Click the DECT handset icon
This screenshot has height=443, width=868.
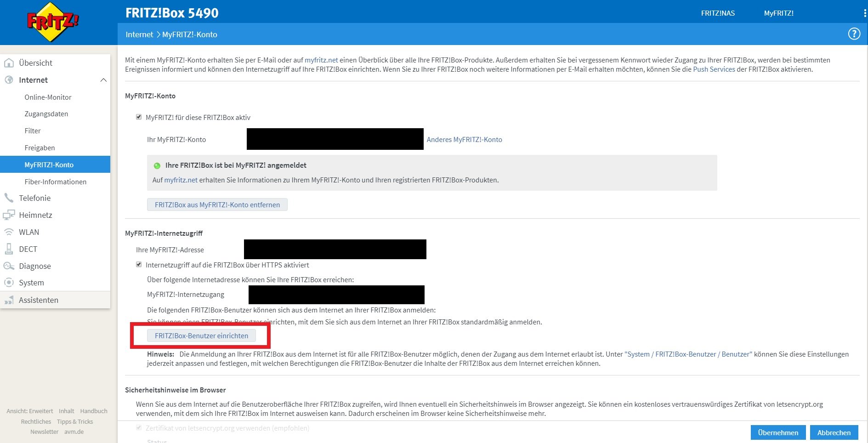(9, 249)
